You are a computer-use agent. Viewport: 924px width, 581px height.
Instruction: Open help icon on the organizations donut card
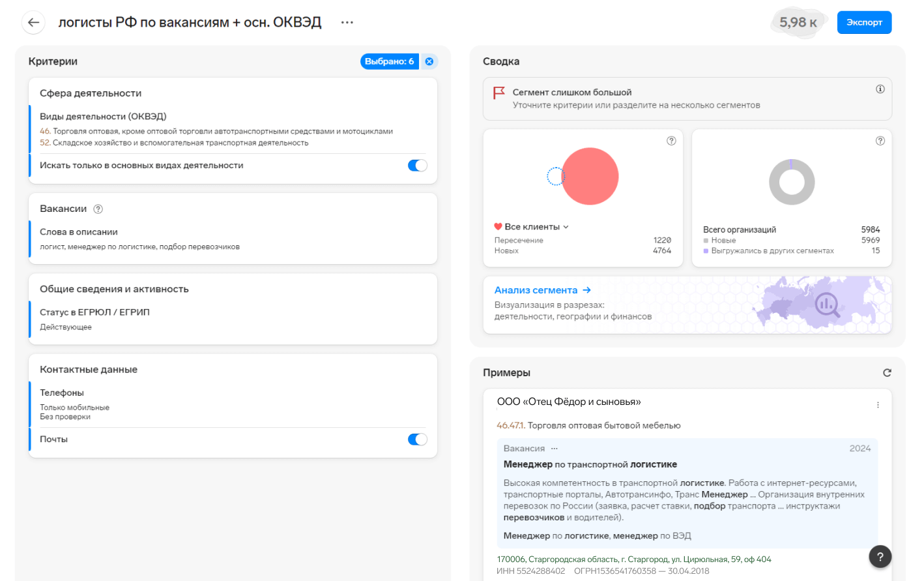pos(880,141)
